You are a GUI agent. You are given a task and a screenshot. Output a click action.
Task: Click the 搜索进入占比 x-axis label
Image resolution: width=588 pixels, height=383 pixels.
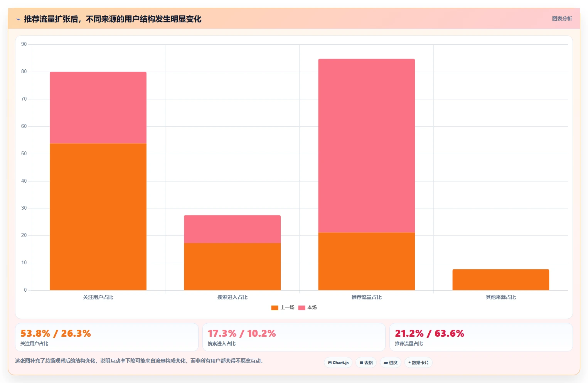coord(232,297)
